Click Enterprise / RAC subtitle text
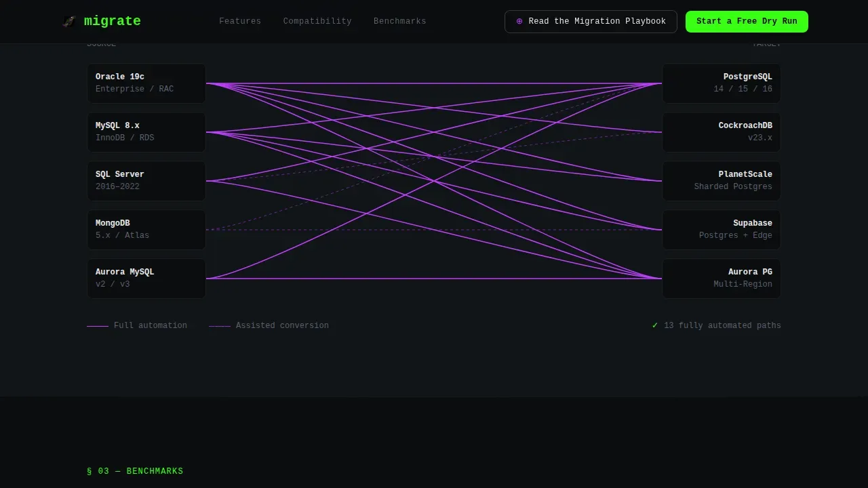This screenshot has height=488, width=868. coord(134,89)
